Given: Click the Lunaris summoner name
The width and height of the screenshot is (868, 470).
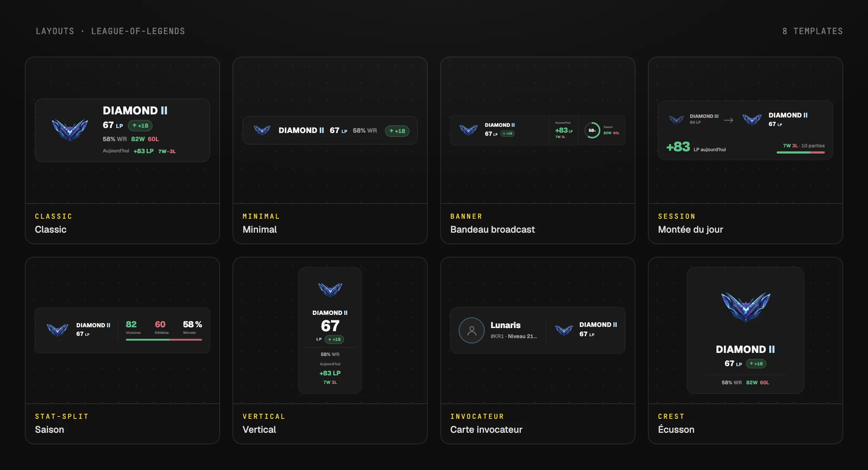Looking at the screenshot, I should 505,325.
